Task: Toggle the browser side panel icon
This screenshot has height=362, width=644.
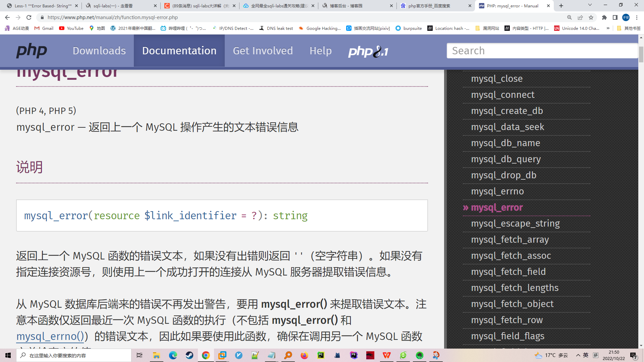Action: pos(615,17)
